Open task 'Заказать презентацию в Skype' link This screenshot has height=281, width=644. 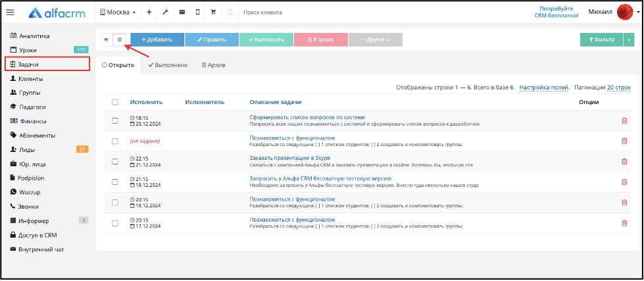[x=290, y=158]
